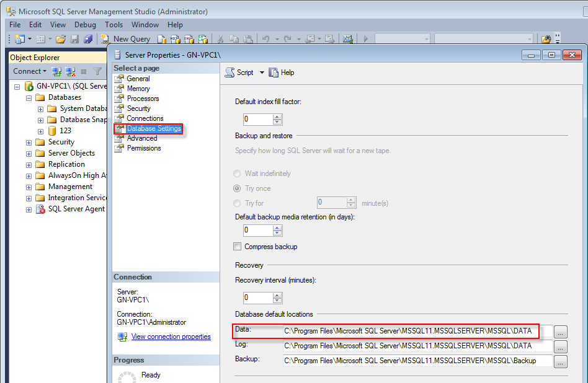
Task: Open the File menu
Action: coord(15,25)
